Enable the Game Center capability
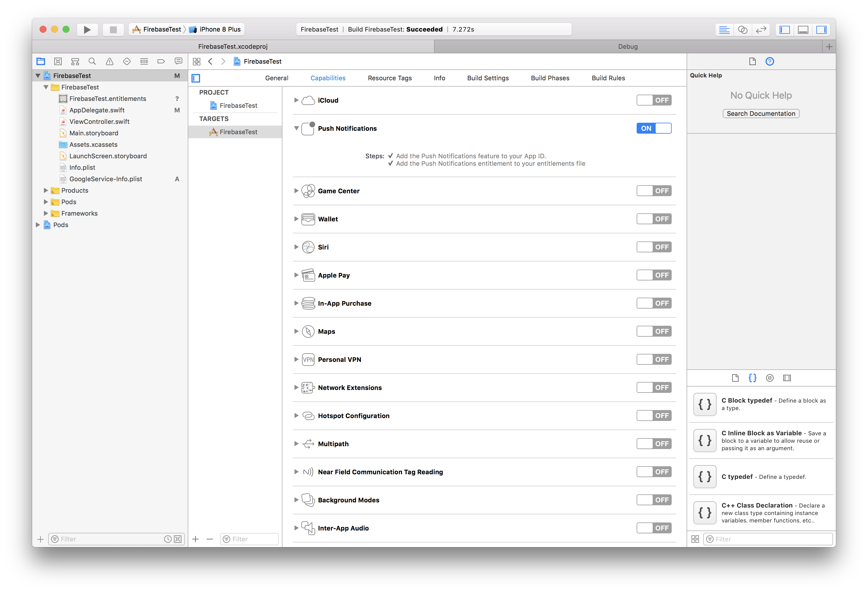Image resolution: width=868 pixels, height=593 pixels. (x=654, y=191)
